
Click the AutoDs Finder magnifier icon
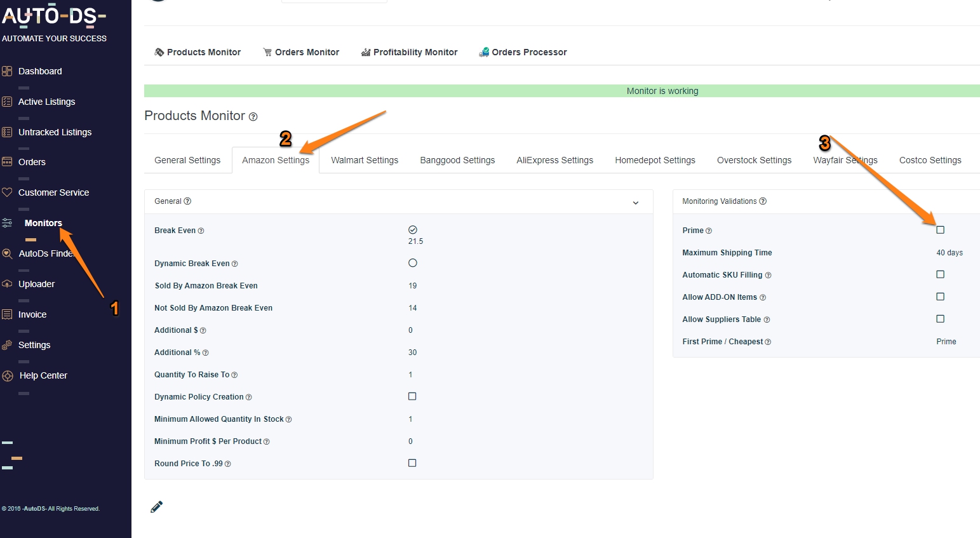pos(7,253)
